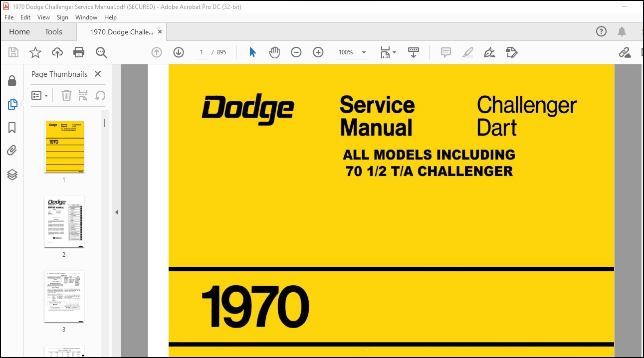Click the stamp tool icon
Image resolution: width=644 pixels, height=358 pixels.
click(x=511, y=52)
